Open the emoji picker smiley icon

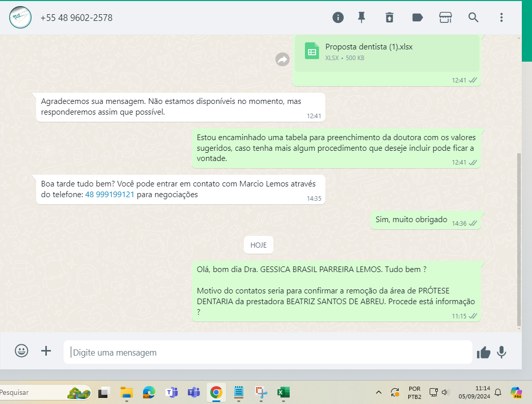[x=21, y=351]
